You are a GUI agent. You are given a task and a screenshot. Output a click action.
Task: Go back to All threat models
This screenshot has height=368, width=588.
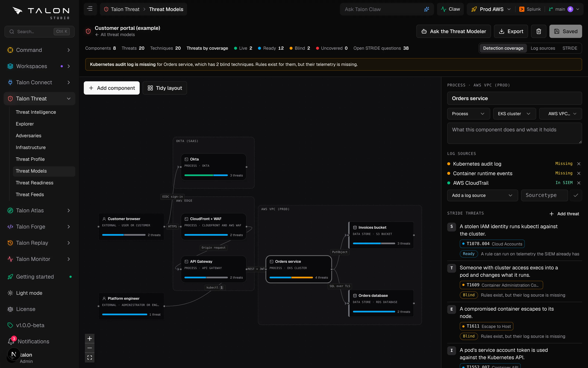(115, 35)
